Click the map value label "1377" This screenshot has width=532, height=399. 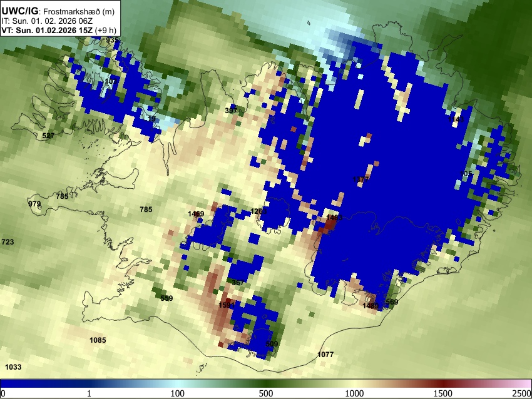click(x=361, y=179)
